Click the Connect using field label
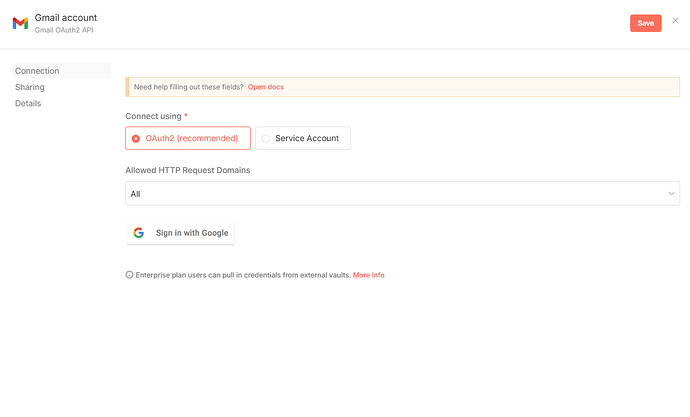The width and height of the screenshot is (690, 417). [x=153, y=116]
